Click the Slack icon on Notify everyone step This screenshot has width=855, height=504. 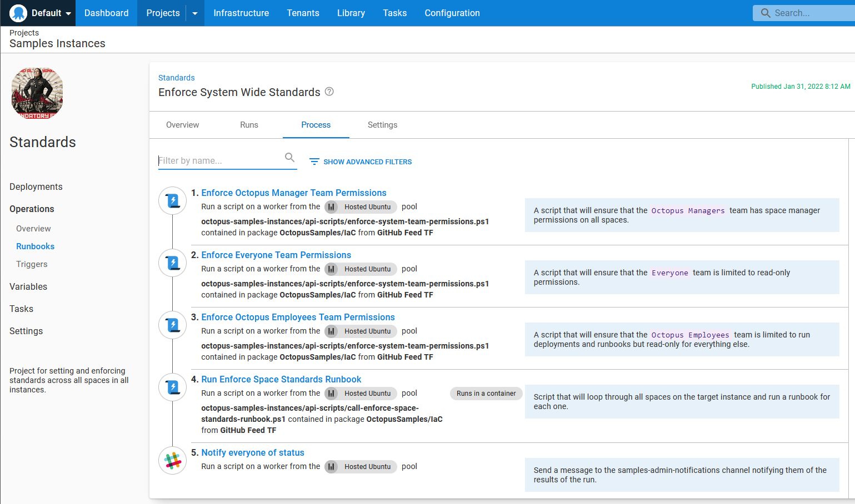click(x=172, y=460)
